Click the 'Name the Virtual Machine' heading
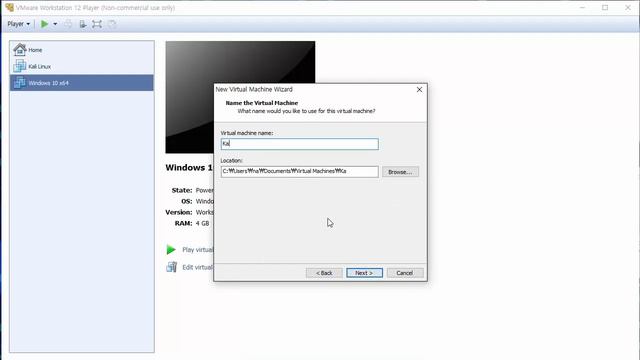The width and height of the screenshot is (640, 360). coord(262,103)
